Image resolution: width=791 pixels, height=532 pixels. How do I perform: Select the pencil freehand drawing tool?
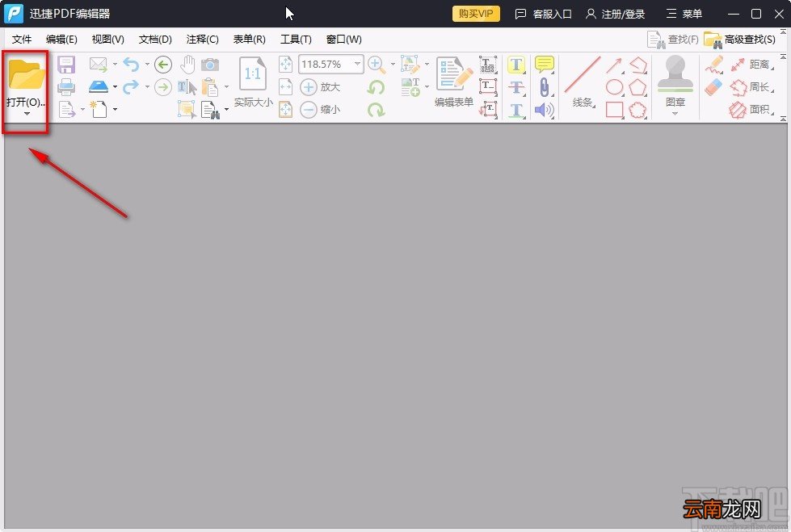pyautogui.click(x=714, y=65)
